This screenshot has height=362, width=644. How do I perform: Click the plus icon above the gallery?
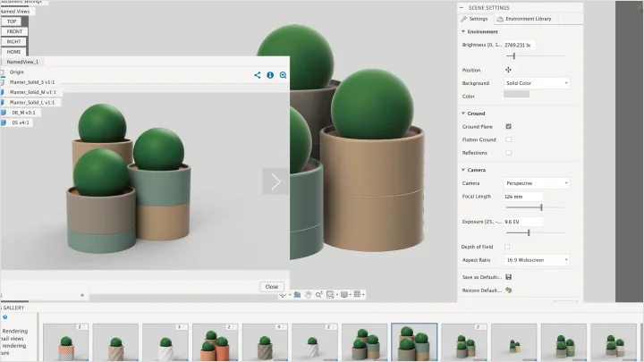[x=82, y=295]
